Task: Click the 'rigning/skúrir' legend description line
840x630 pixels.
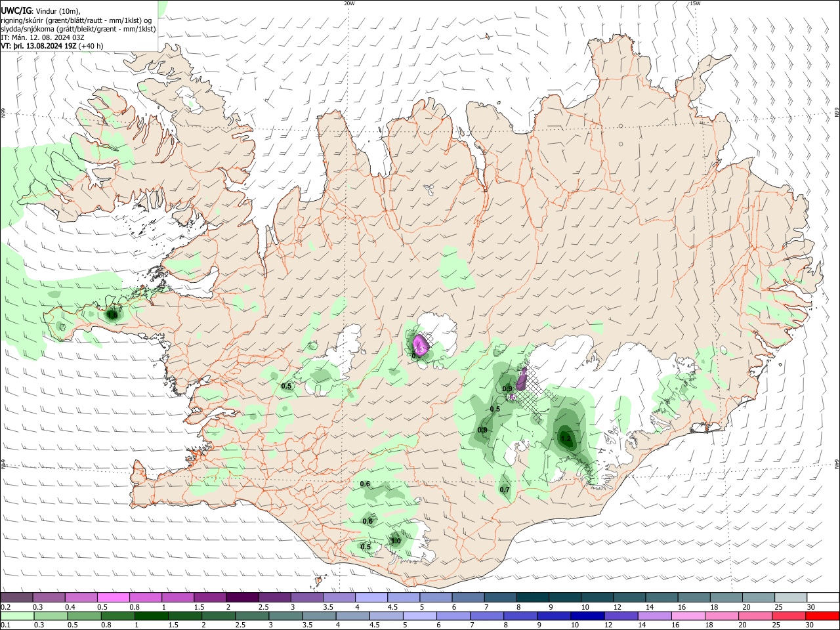Action: [x=75, y=20]
